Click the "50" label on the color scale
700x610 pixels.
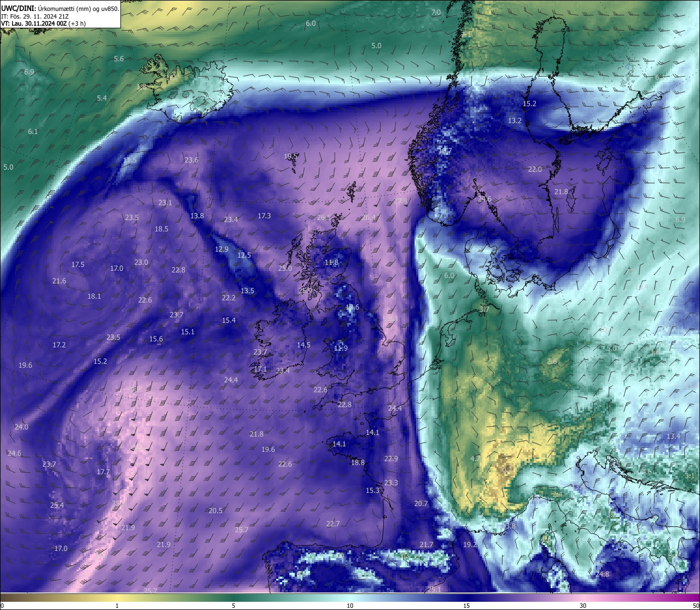coord(696,606)
